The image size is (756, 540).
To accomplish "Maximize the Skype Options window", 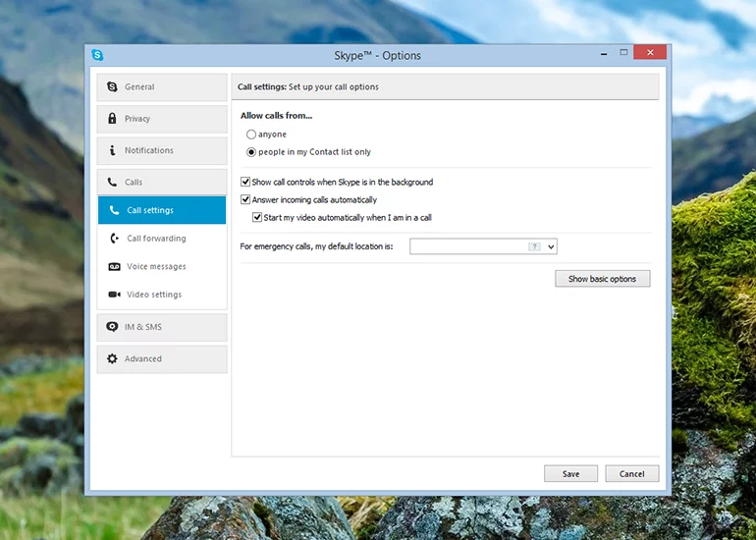I will coord(623,53).
